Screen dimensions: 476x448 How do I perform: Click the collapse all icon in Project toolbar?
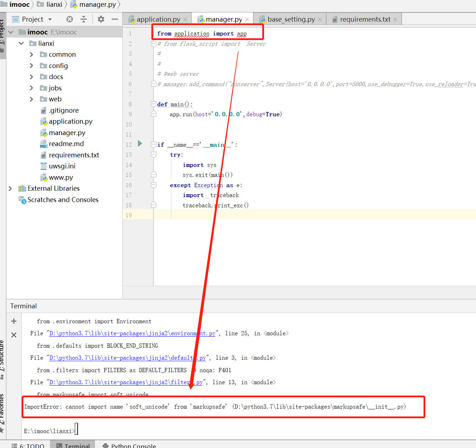click(84, 19)
